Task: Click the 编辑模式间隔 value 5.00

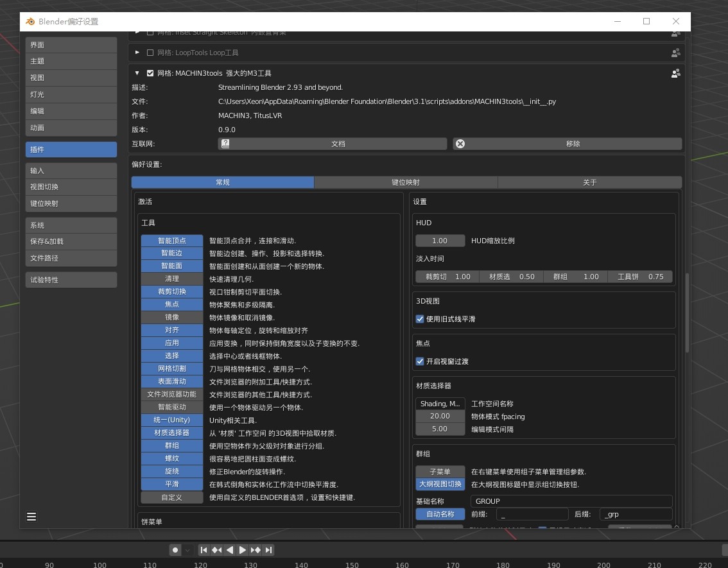Action: (x=440, y=429)
